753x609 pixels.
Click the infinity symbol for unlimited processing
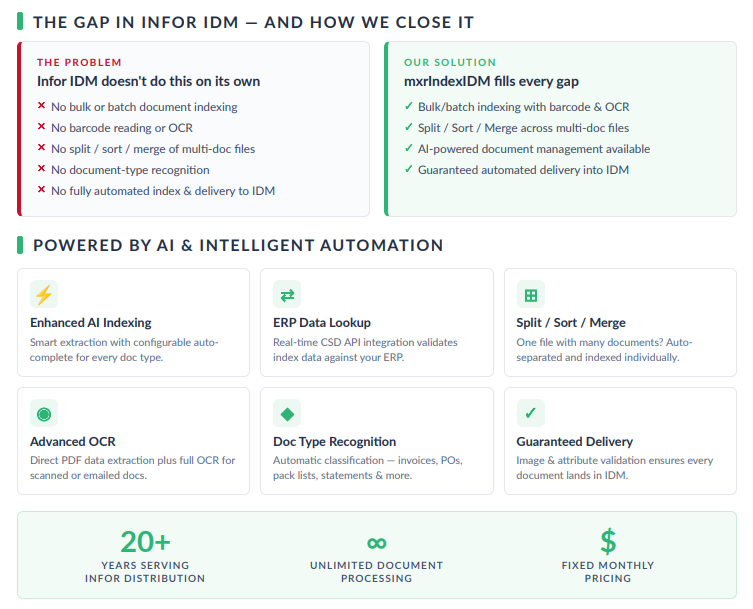pos(376,543)
